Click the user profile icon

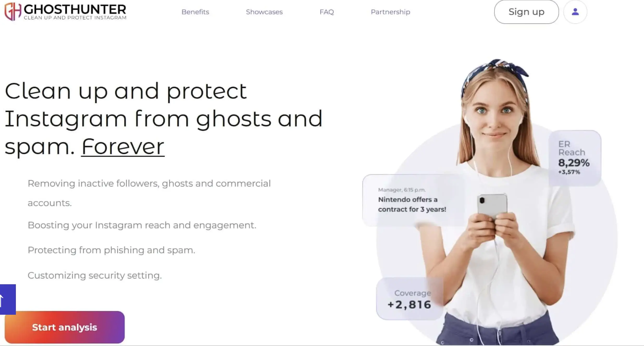[x=576, y=12]
